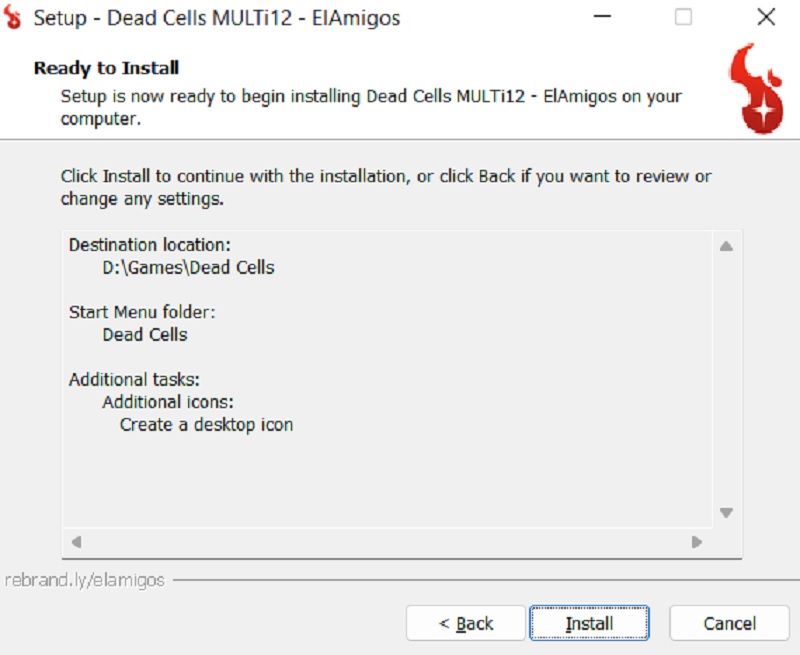800x655 pixels.
Task: Cancel the setup wizard
Action: [729, 623]
